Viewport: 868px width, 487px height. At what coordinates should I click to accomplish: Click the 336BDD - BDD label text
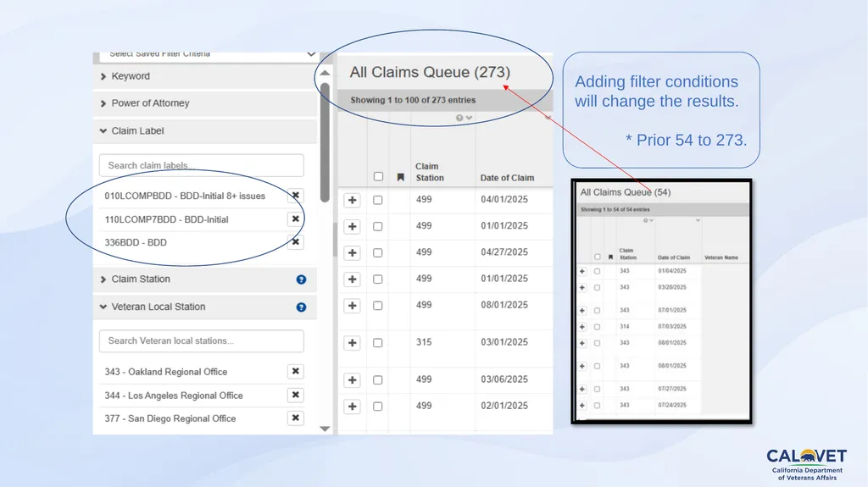pos(136,242)
